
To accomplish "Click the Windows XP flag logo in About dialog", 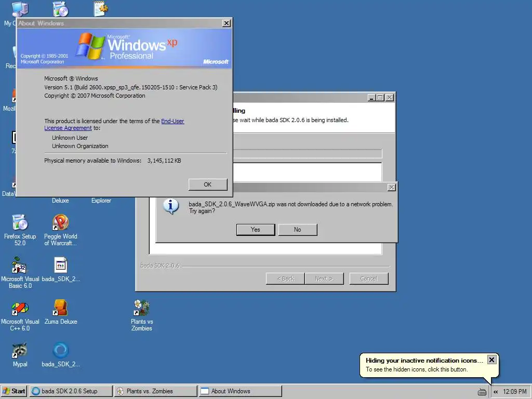I will tap(90, 46).
